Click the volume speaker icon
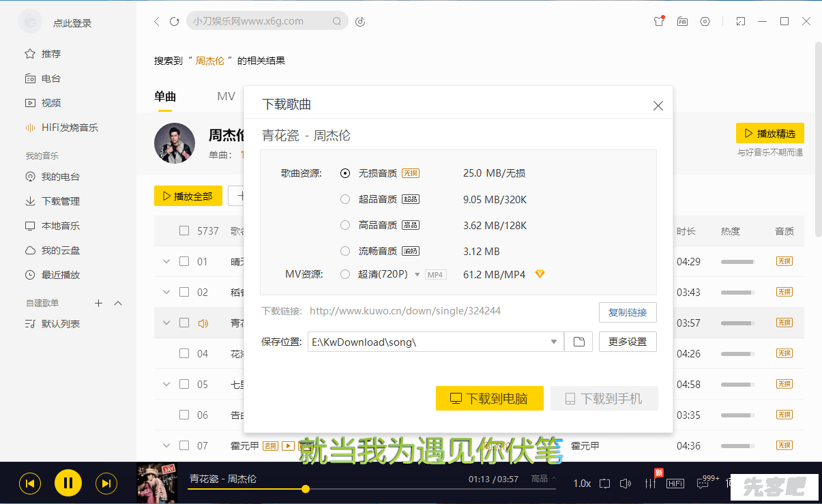Screen dimensions: 822x504 pyautogui.click(x=626, y=484)
